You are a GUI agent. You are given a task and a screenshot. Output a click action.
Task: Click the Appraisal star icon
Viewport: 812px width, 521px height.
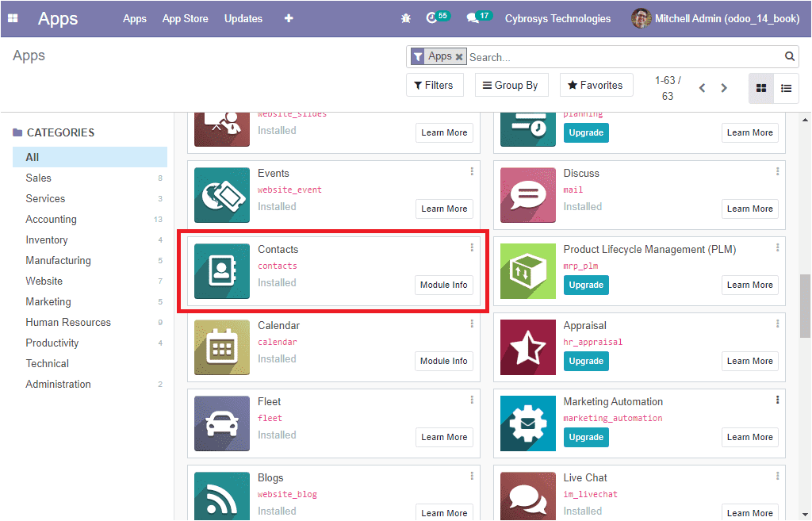[527, 347]
